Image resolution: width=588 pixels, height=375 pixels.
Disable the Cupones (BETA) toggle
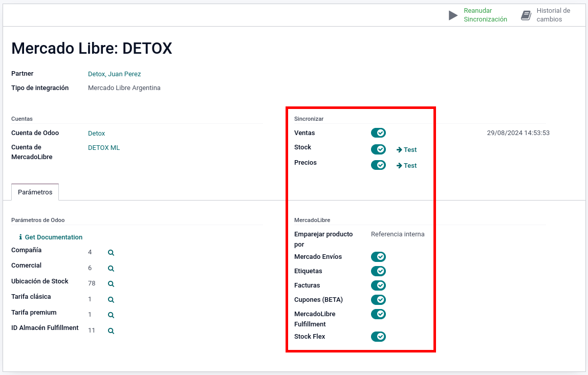pyautogui.click(x=378, y=300)
